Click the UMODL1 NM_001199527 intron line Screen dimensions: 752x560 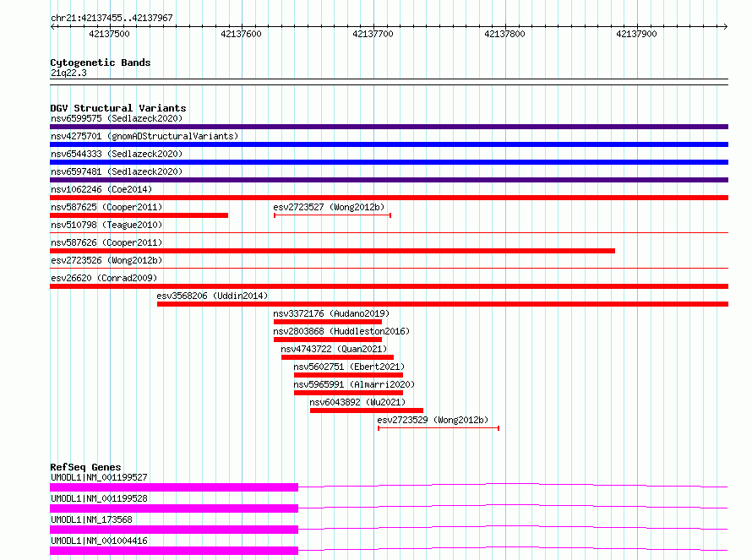click(513, 485)
